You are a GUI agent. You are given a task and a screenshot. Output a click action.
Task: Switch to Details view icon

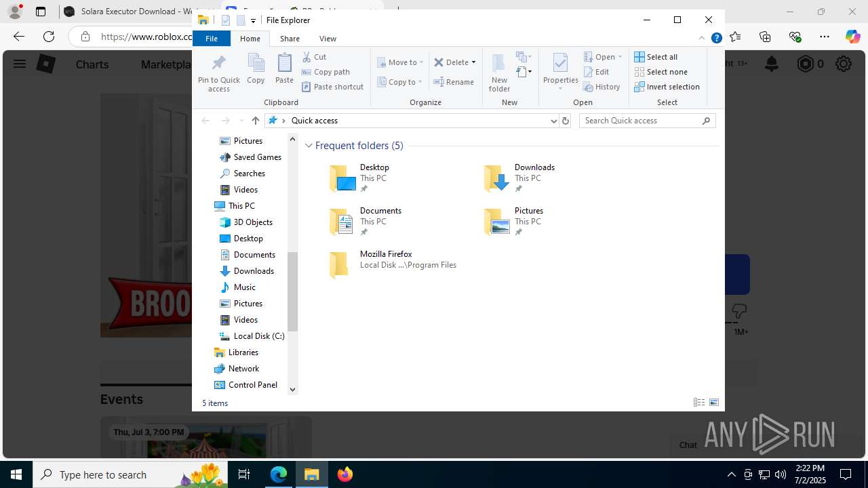tap(699, 403)
